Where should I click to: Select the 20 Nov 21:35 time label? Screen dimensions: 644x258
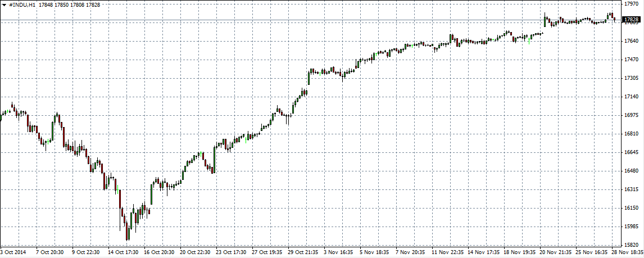[x=555, y=252]
